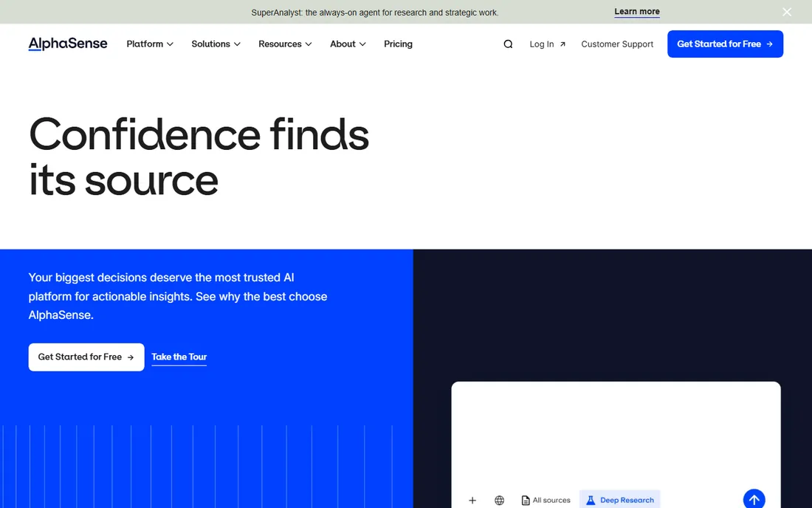Screen dimensions: 812x508
Task: Click the SuperAnalyst announcement text
Action: click(x=375, y=13)
